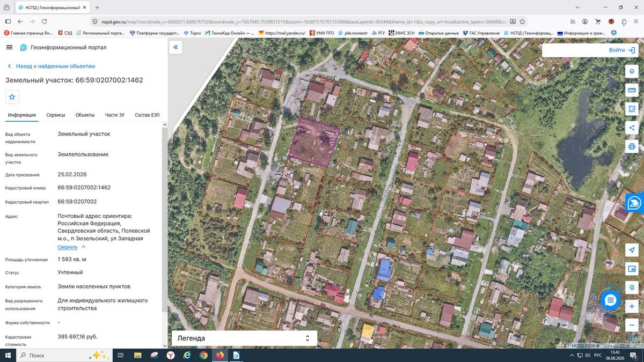
Task: Open a new browser tab with plus
Action: [97, 8]
